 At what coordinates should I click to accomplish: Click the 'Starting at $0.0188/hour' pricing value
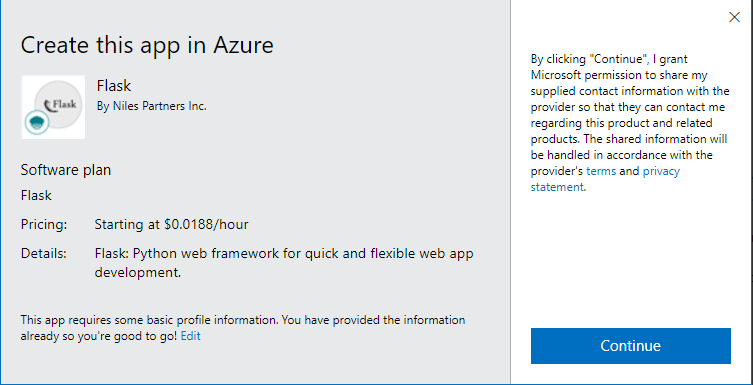coord(171,224)
